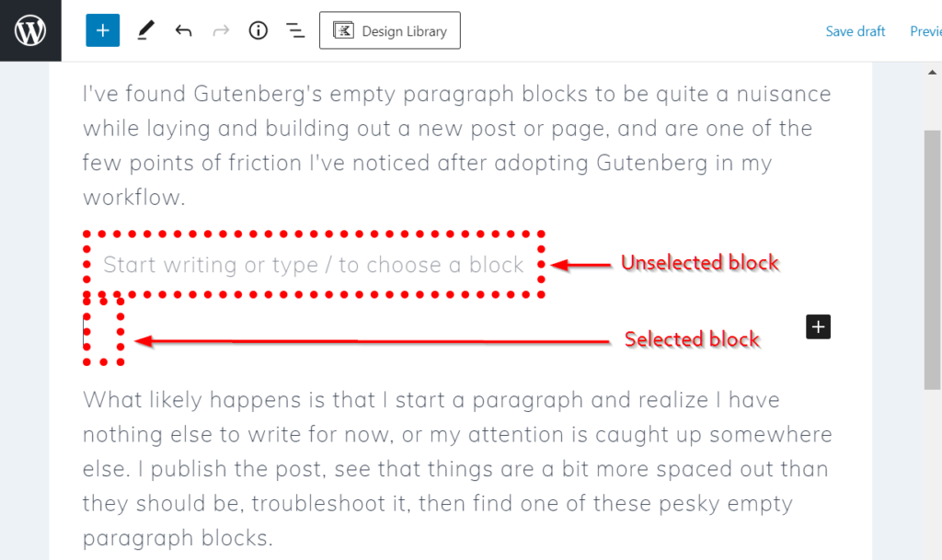This screenshot has width=942, height=560.
Task: Click the scrollbar up arrow
Action: coord(933,73)
